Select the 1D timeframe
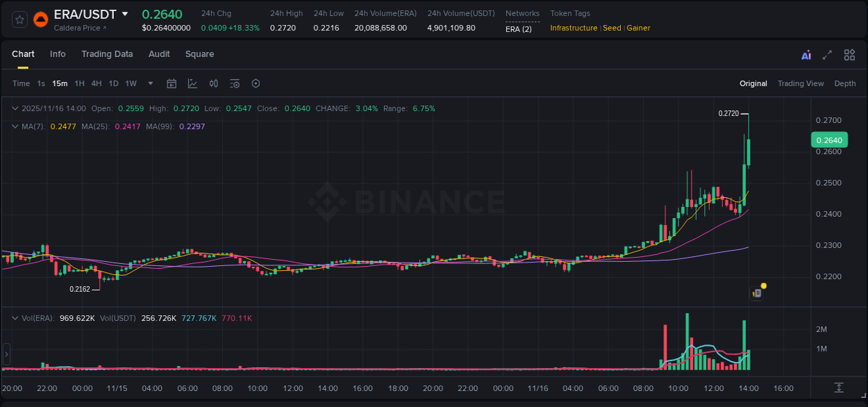Image resolution: width=868 pixels, height=407 pixels. (113, 83)
